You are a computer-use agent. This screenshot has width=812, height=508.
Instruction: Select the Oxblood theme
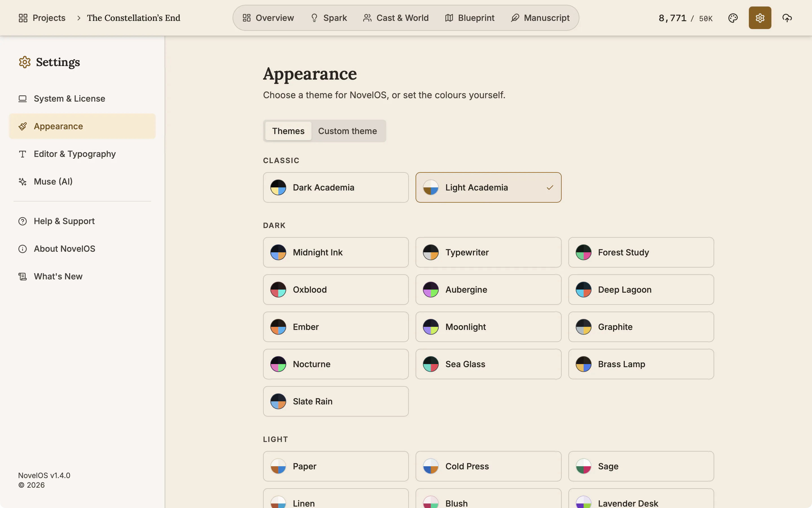tap(336, 290)
